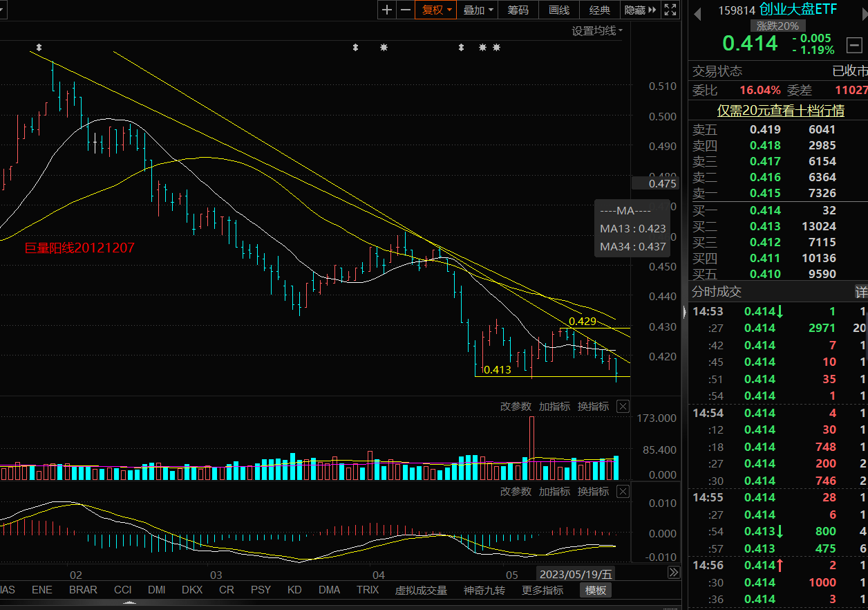Image resolution: width=868 pixels, height=610 pixels.
Task: Click the 2023/05/19/五 date label
Action: pyautogui.click(x=576, y=574)
